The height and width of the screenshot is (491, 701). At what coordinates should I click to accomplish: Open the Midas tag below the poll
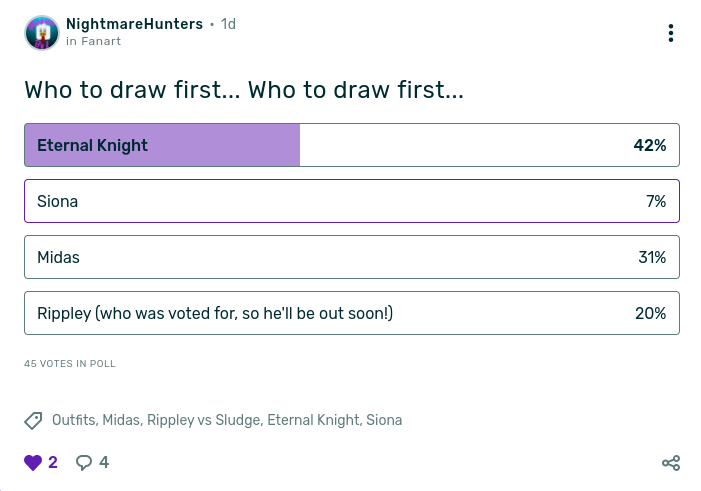121,420
